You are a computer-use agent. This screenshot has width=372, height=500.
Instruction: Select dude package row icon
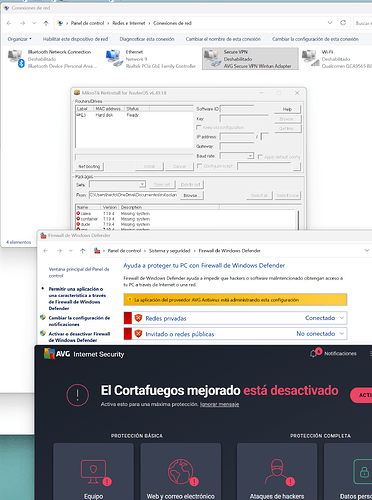(x=78, y=224)
